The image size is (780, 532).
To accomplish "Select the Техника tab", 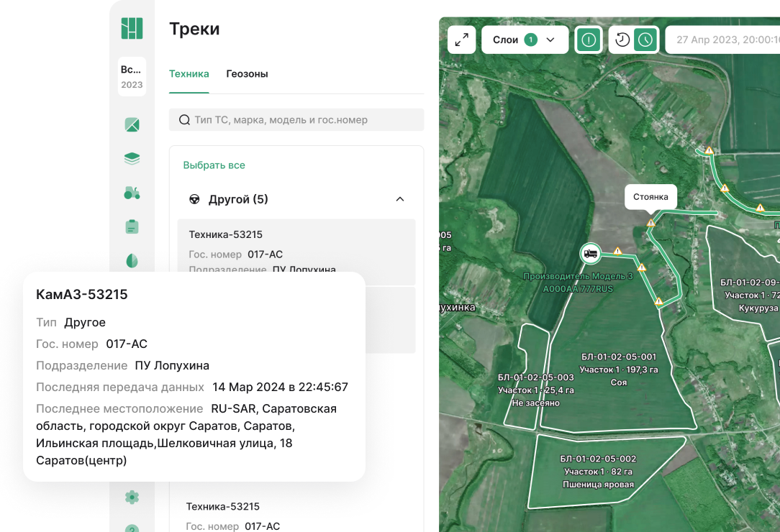I will tap(189, 74).
